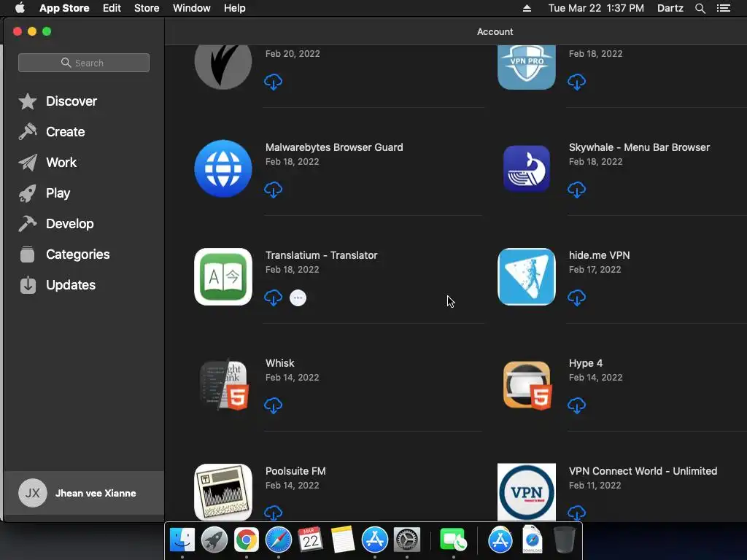
Task: Open Hype 4 app icon
Action: [x=527, y=385]
